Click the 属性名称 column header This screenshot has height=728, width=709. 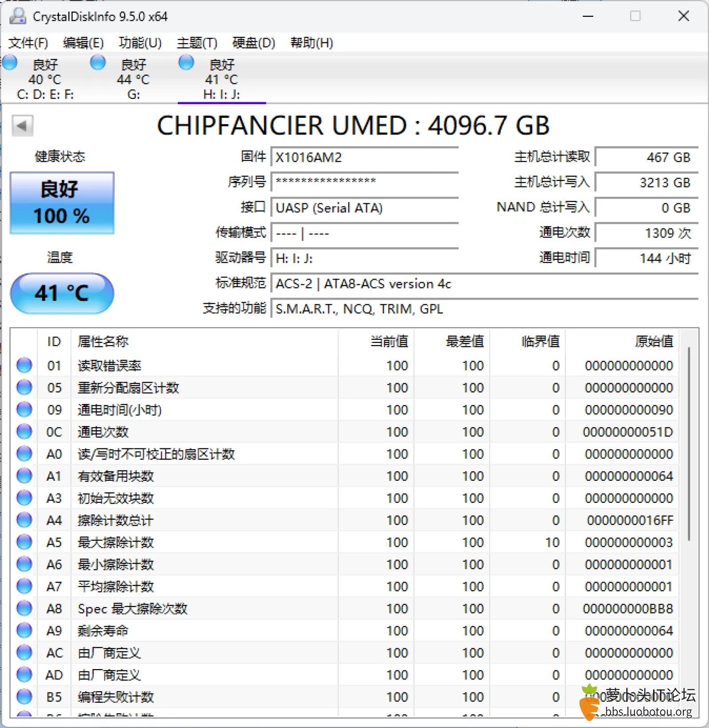pyautogui.click(x=205, y=342)
